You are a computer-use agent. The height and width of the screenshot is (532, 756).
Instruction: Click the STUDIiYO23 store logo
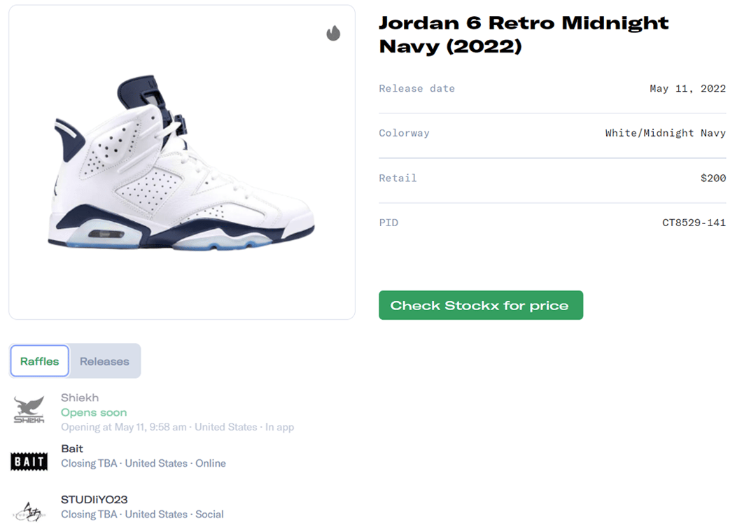pyautogui.click(x=29, y=511)
